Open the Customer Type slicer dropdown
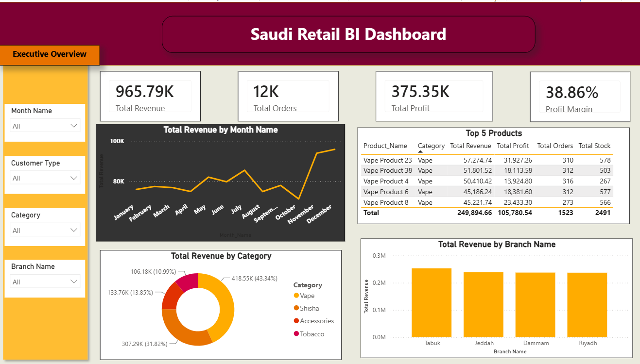 45,178
